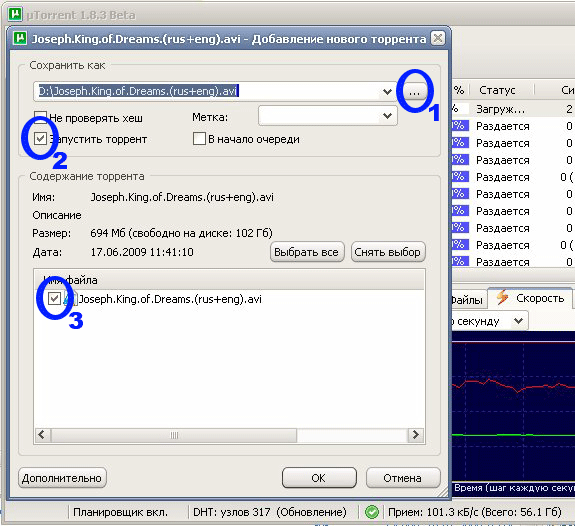Select 'Загруж...' status row in torrent list

513,109
